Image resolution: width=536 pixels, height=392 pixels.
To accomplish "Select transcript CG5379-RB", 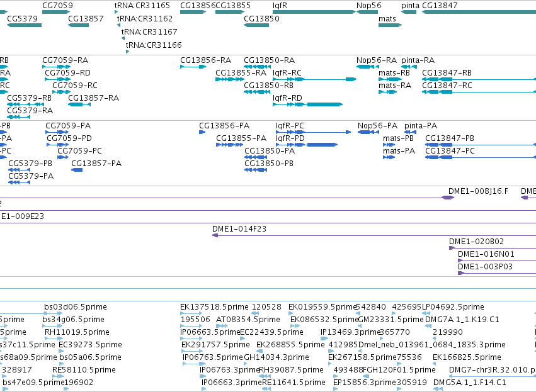I will coord(26,104).
